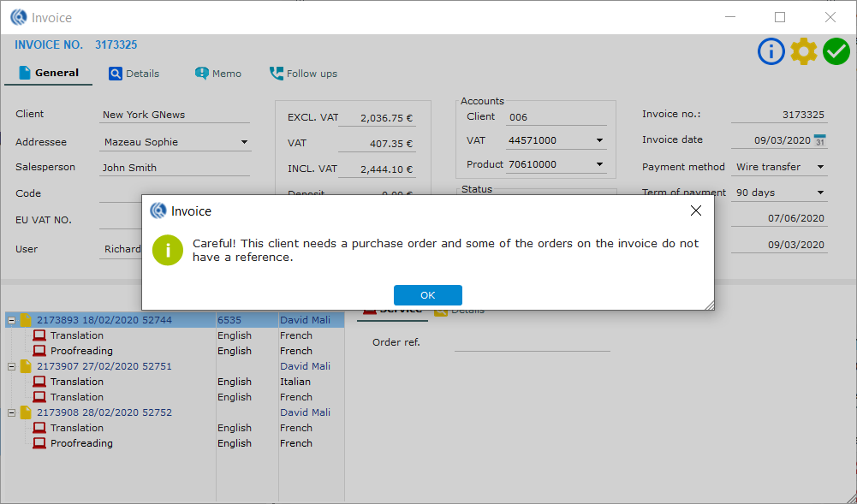857x504 pixels.
Task: Switch to the Details tab
Action: click(134, 74)
